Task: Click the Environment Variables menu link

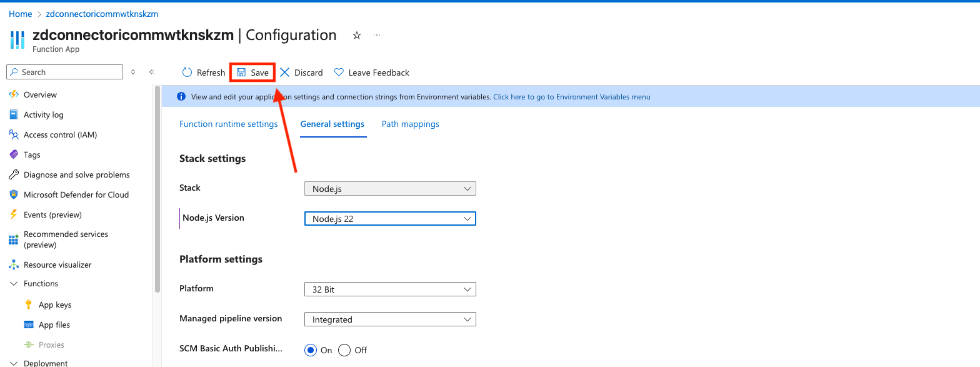Action: (x=572, y=97)
